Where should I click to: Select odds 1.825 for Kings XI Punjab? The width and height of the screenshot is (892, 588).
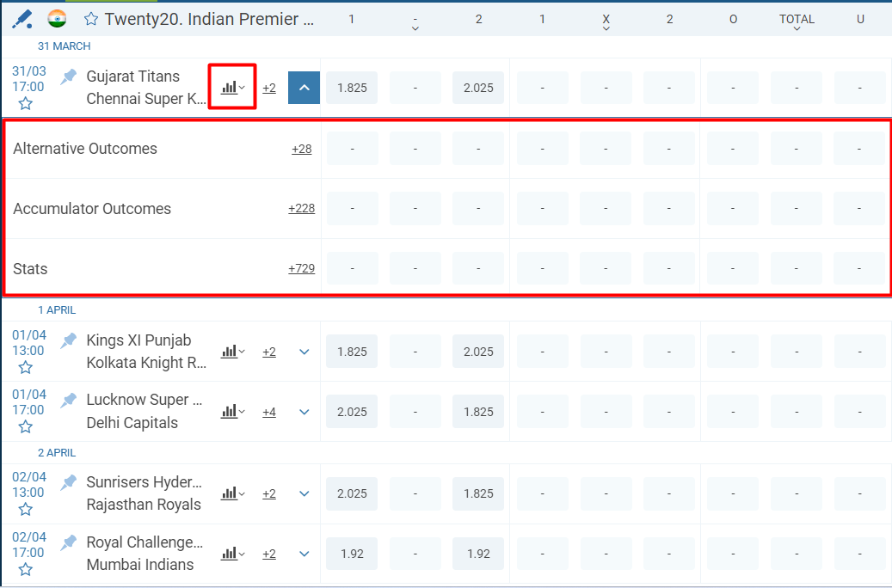click(x=352, y=352)
